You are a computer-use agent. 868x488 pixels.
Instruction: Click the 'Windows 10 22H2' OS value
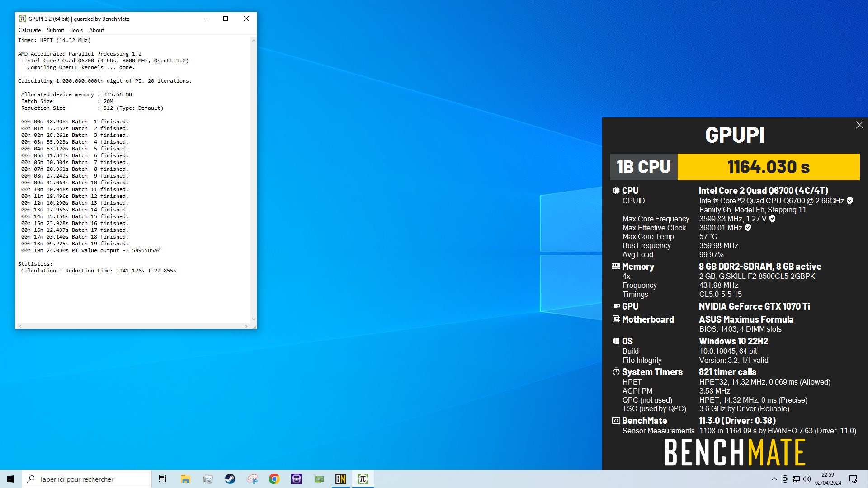(733, 341)
